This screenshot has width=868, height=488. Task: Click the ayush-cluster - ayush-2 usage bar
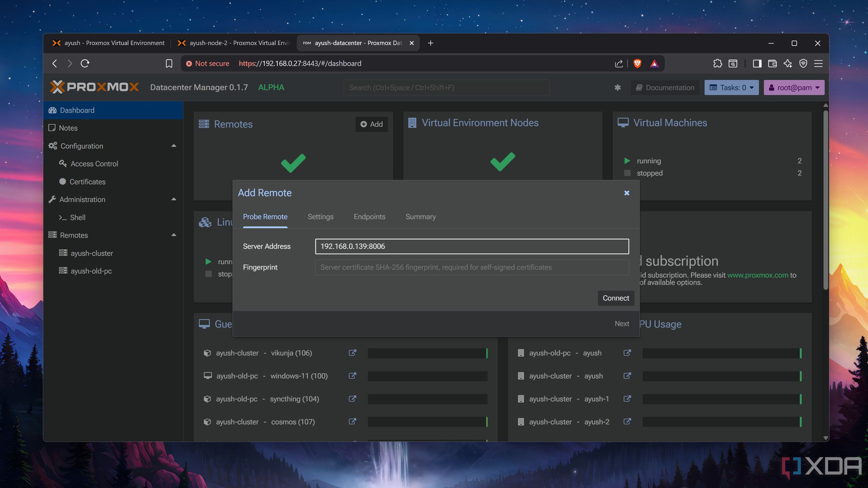[x=722, y=422]
